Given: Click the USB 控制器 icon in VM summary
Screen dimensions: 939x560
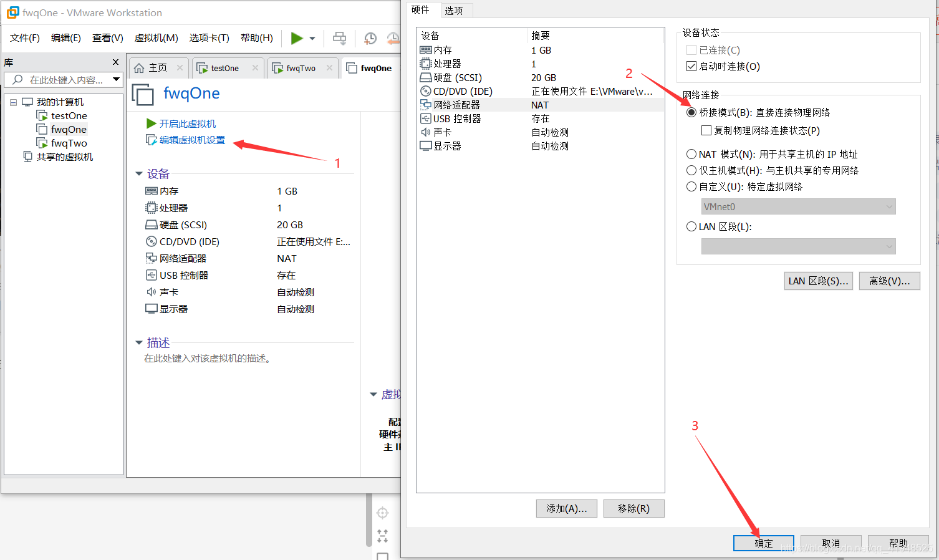Looking at the screenshot, I should click(151, 275).
